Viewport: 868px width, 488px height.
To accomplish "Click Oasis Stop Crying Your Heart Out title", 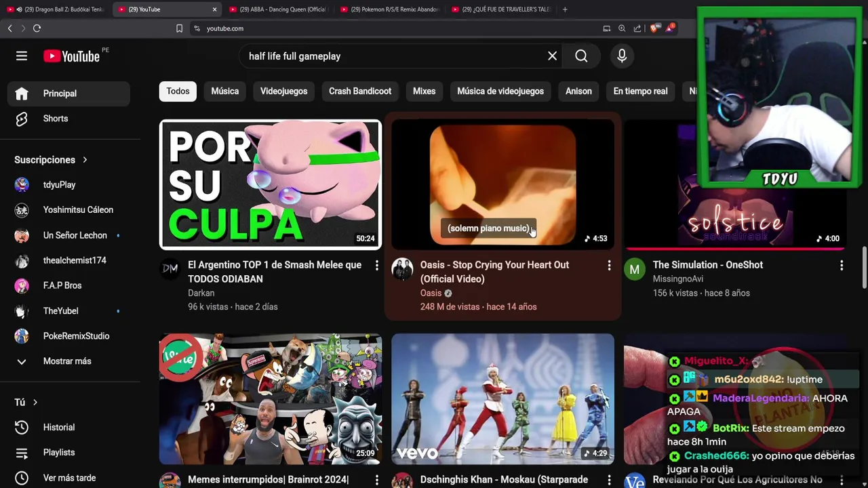I will coord(494,272).
